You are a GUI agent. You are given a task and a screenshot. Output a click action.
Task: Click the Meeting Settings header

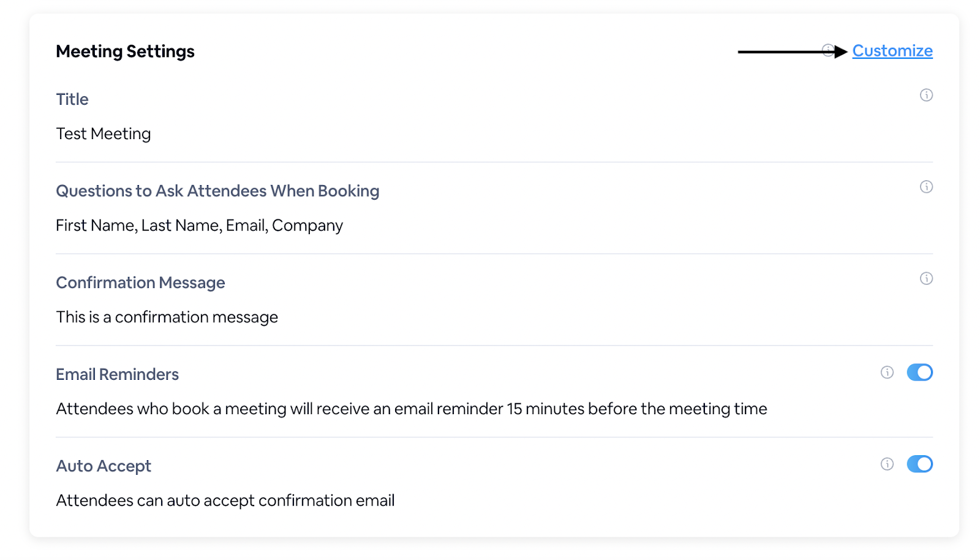tap(125, 51)
